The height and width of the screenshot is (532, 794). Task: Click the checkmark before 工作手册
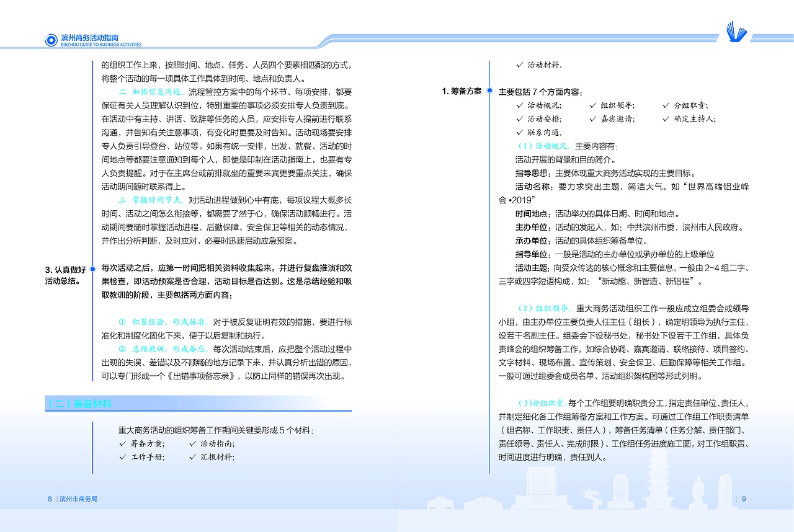pos(123,457)
